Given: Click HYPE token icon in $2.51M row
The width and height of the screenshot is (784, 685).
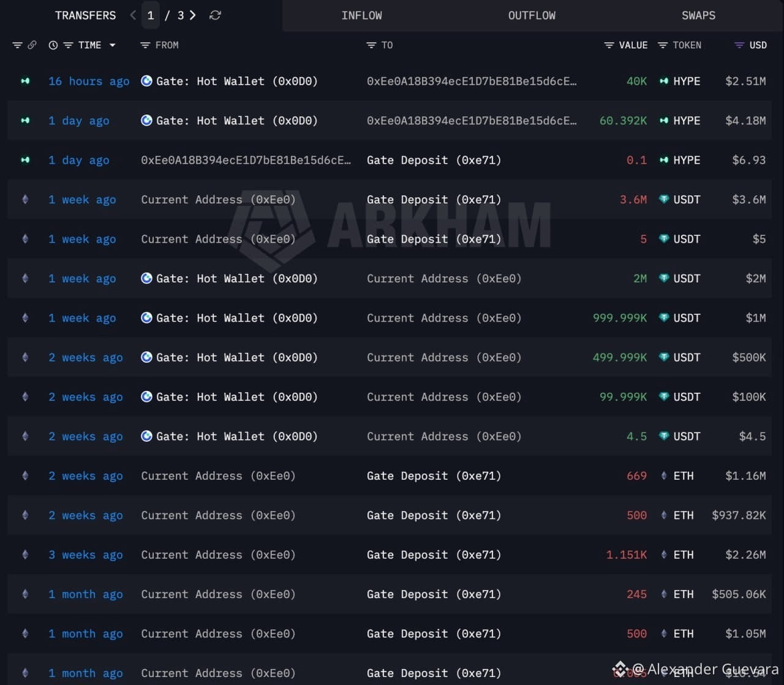Looking at the screenshot, I should coord(664,81).
